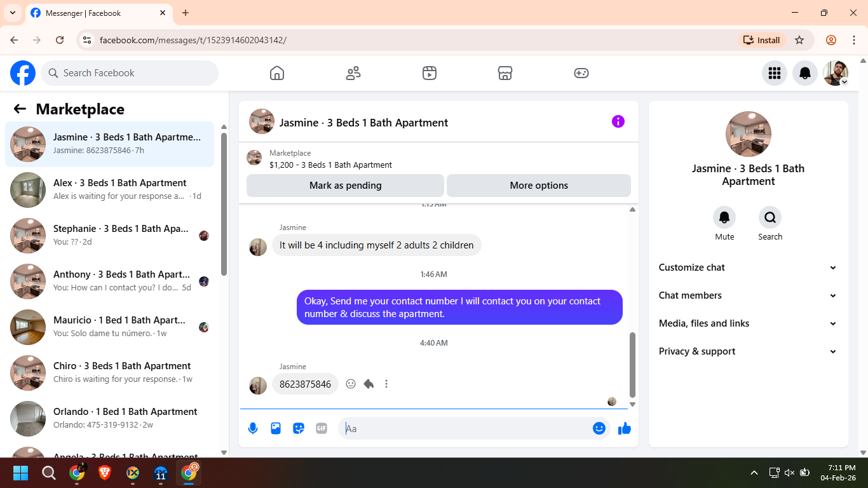Open the Friends icon in top navigation
Screen dimensions: 868x488
pyautogui.click(x=353, y=73)
